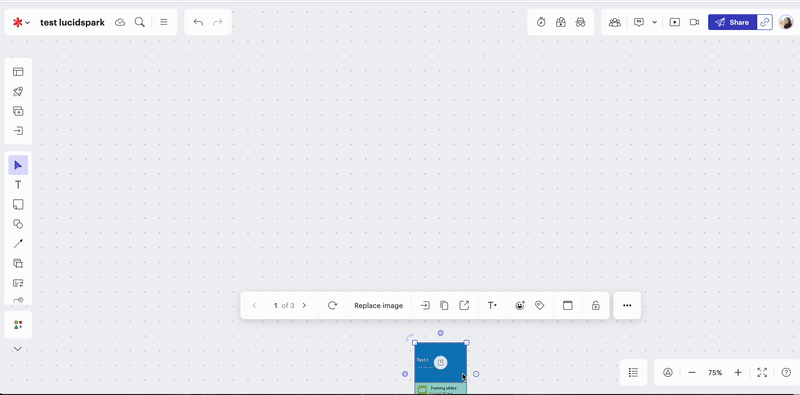Viewport: 800px width, 395px height.
Task: Toggle fullscreen view mode
Action: tap(762, 373)
